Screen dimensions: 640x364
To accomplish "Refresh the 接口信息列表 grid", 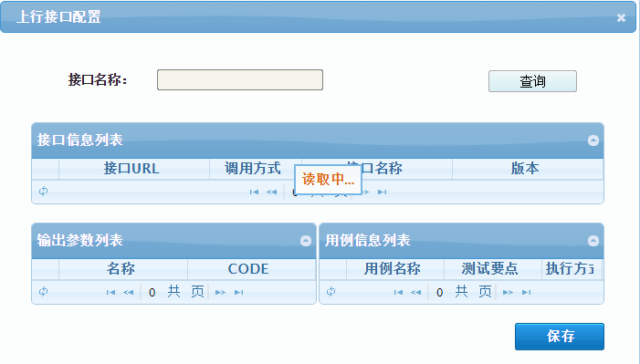I will pyautogui.click(x=43, y=191).
